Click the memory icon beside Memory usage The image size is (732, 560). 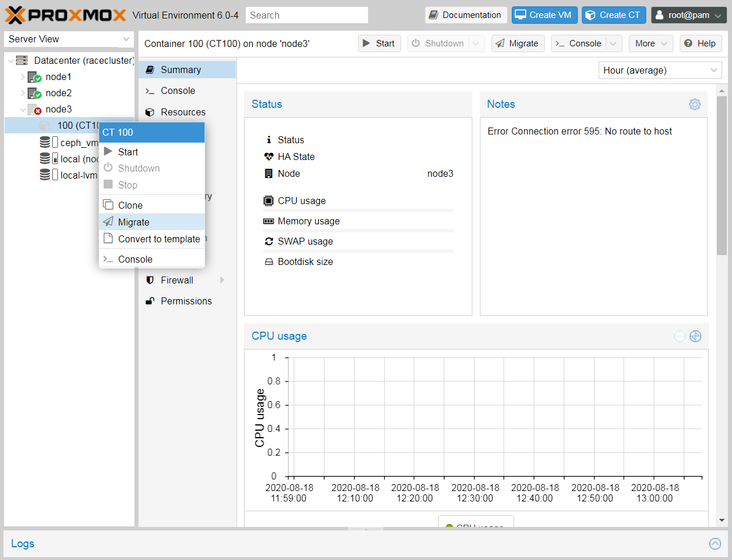click(x=268, y=221)
